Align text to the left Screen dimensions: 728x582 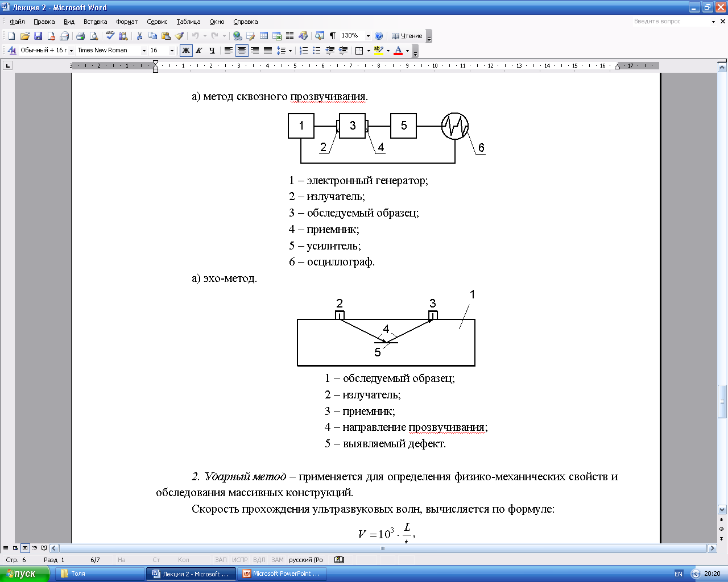[x=229, y=51]
